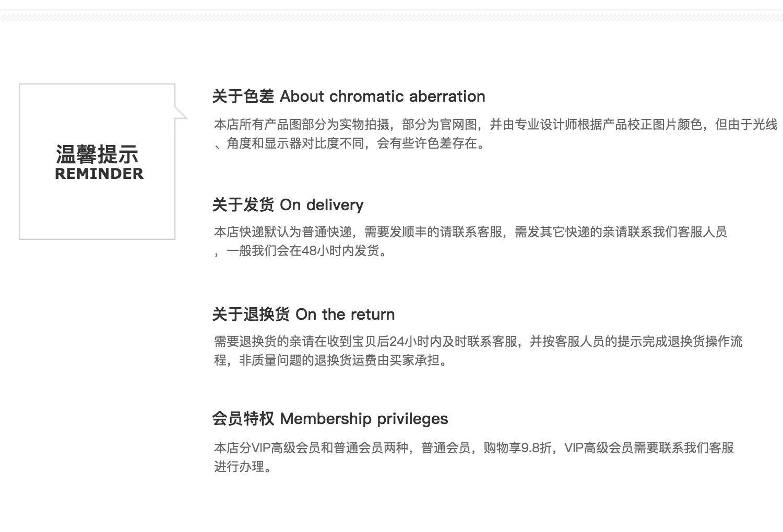Click the paragraph line starting 本店所有产品图
783x532 pixels.
[495, 125]
